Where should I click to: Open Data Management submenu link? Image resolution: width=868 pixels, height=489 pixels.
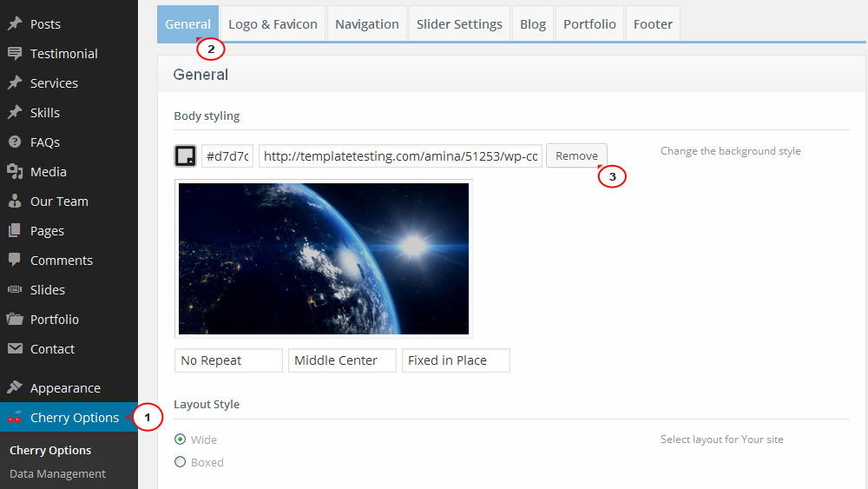pyautogui.click(x=57, y=474)
